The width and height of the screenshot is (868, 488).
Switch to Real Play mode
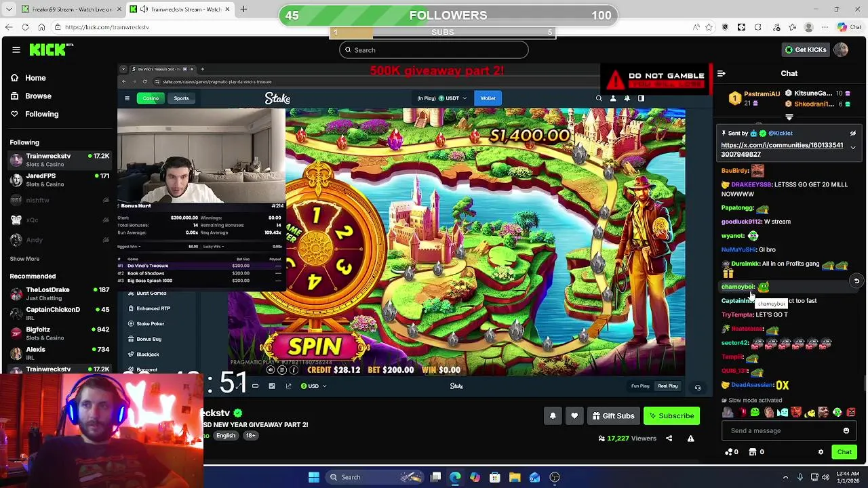(668, 386)
